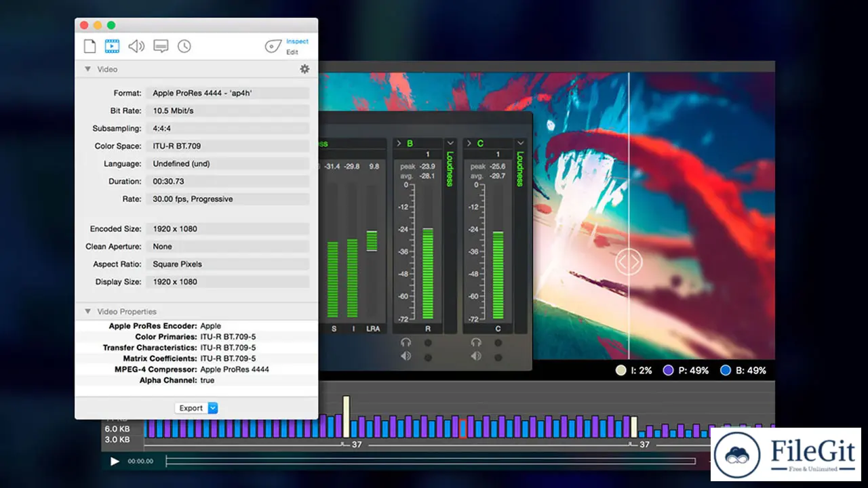Open the dropdown arrow above B Loudness
This screenshot has width=868, height=488.
coord(450,144)
